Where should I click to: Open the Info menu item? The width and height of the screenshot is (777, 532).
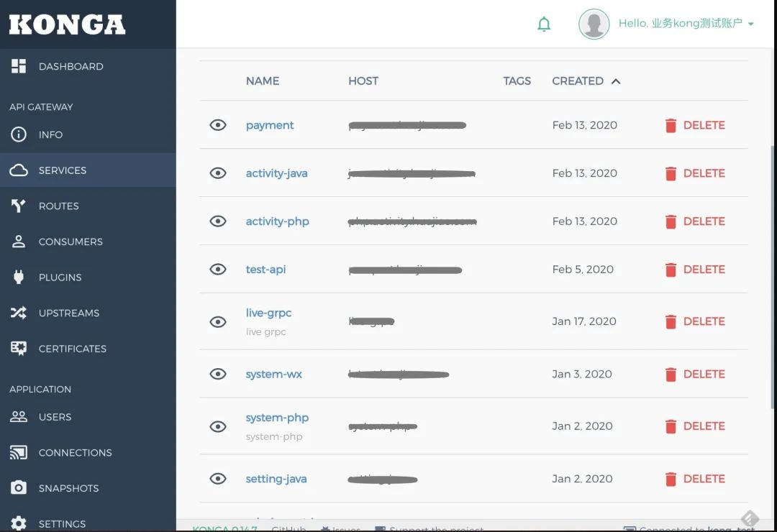(50, 134)
